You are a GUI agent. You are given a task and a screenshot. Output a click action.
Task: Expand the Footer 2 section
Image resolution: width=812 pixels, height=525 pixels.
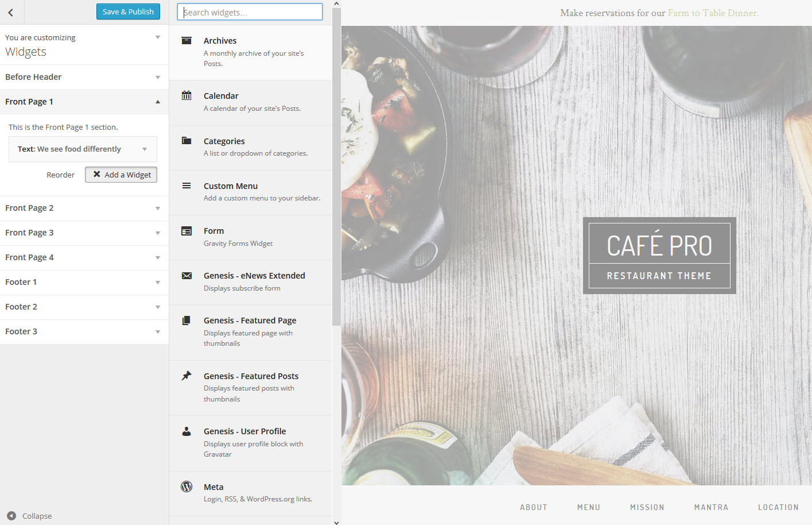pyautogui.click(x=84, y=307)
